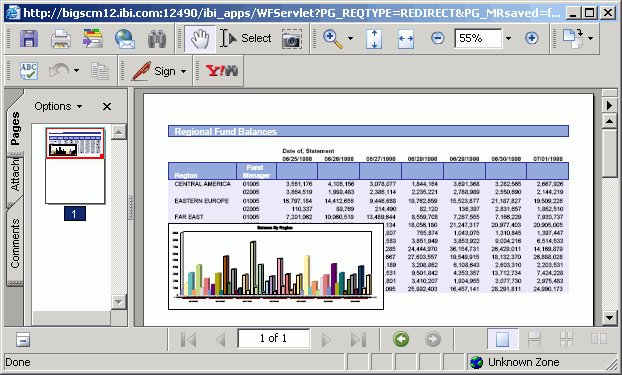Click the Yahoo search toolbar icon
Viewport: 622px width, 375px height.
(222, 71)
